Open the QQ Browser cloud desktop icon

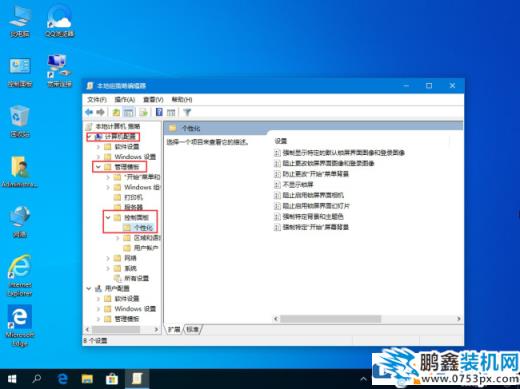pyautogui.click(x=60, y=21)
